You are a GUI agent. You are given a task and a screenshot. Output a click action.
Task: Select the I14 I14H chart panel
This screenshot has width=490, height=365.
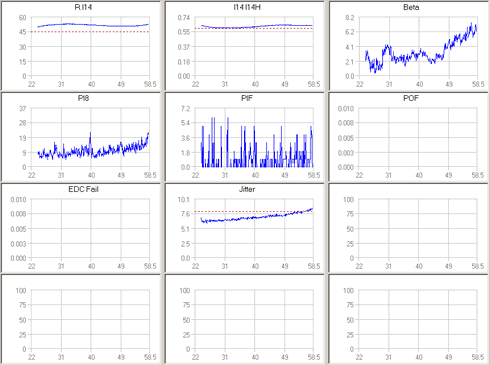coord(245,46)
